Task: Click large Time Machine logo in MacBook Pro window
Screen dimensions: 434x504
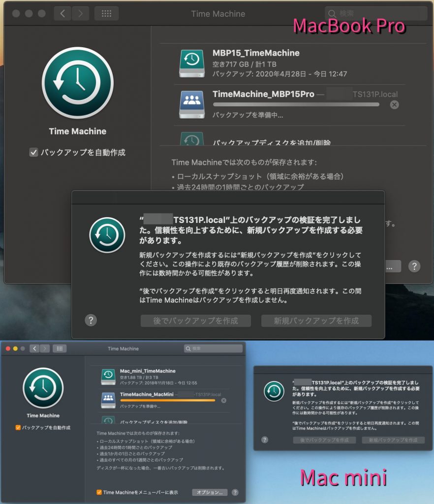Action: click(x=77, y=83)
